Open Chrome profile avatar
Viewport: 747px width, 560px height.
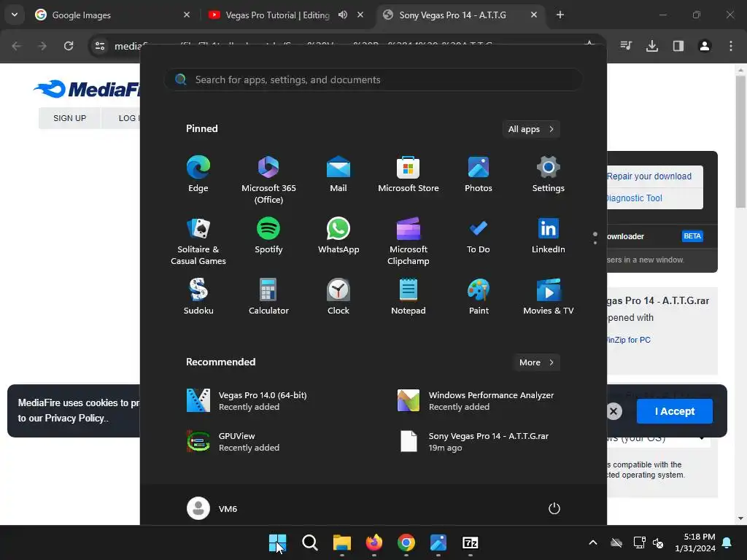click(704, 46)
